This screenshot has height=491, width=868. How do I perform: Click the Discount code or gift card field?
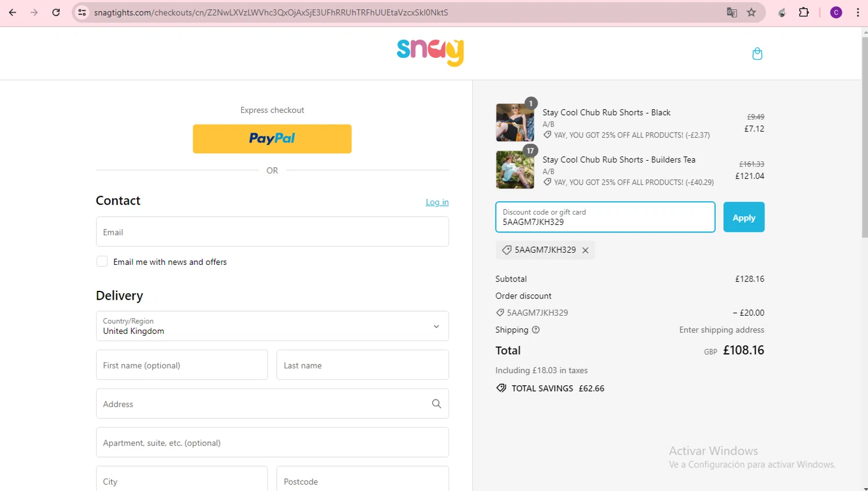click(605, 217)
